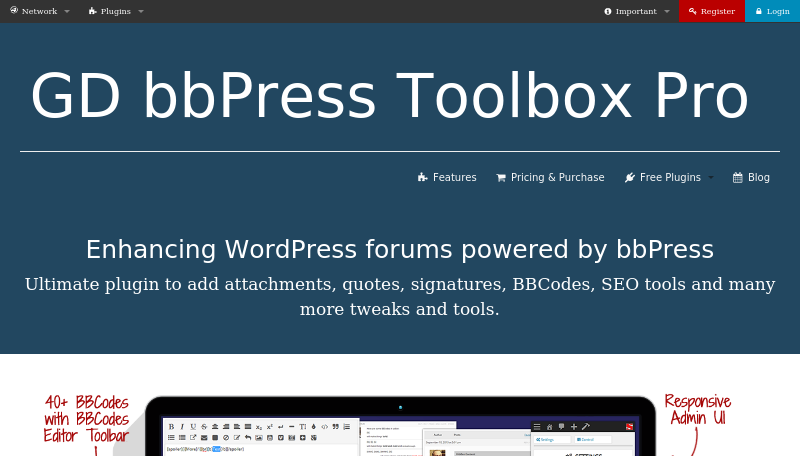The image size is (800, 456).
Task: Expand the Free Plugins dropdown arrow
Action: [x=711, y=178]
